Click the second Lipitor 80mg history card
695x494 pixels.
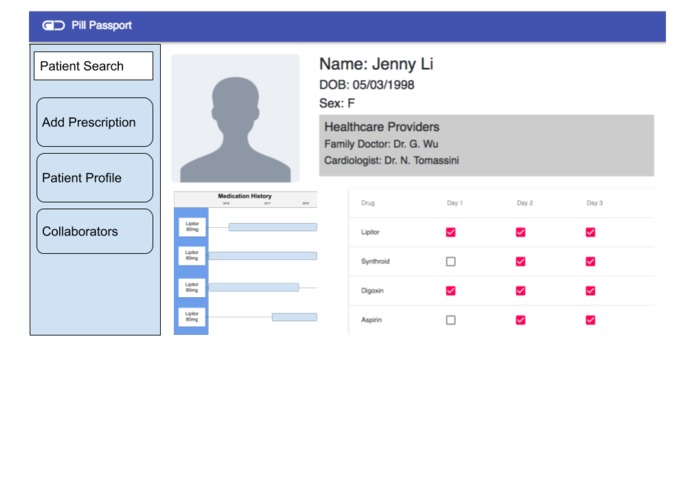click(192, 256)
